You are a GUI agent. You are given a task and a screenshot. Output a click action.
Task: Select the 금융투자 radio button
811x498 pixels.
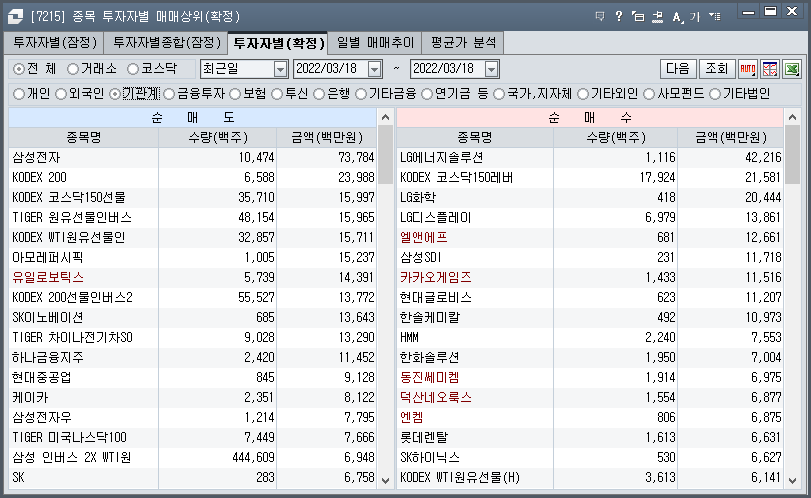click(x=169, y=94)
